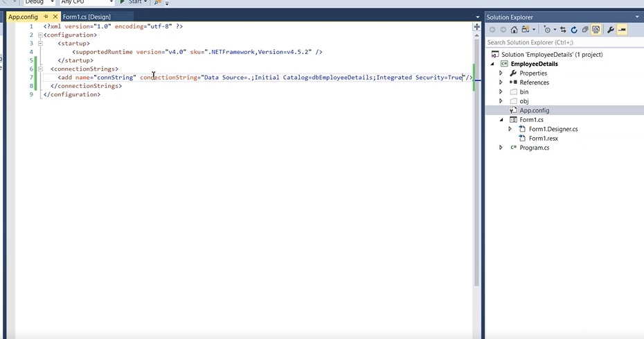Expand the Program.cs node
This screenshot has height=339, width=644.
(x=501, y=147)
